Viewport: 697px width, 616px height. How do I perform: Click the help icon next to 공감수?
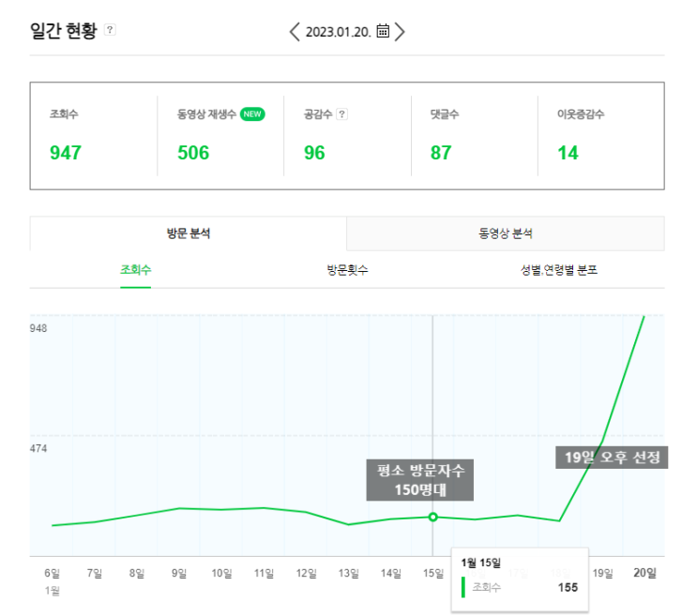click(x=342, y=114)
